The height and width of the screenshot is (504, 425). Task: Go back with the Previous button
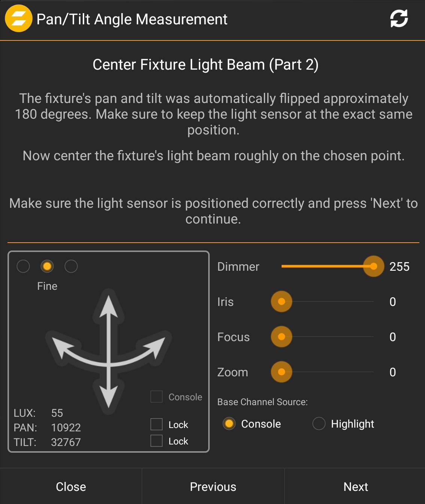[213, 486]
